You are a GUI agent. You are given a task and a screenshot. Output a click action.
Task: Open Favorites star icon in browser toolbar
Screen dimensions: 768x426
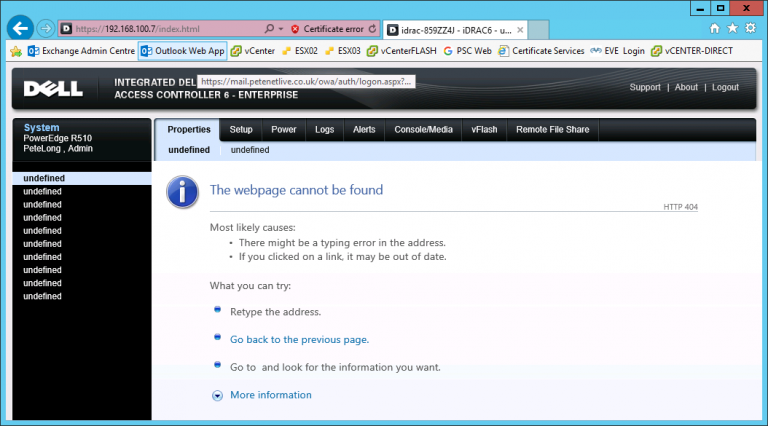click(x=732, y=28)
